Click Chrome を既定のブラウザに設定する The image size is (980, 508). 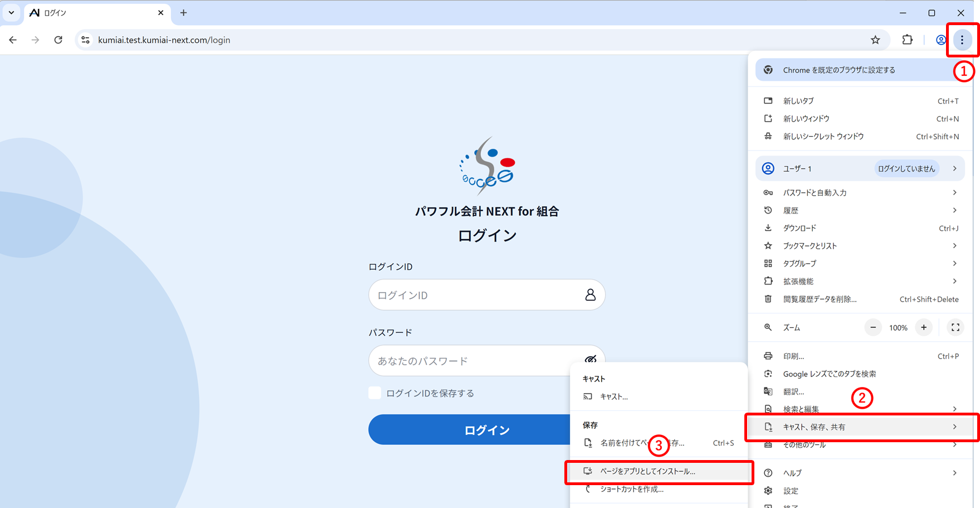click(859, 70)
